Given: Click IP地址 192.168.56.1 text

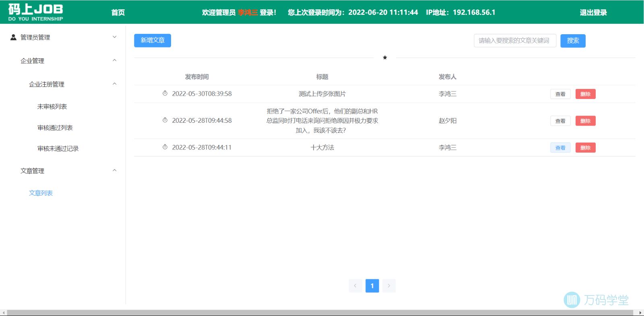Looking at the screenshot, I should [460, 12].
